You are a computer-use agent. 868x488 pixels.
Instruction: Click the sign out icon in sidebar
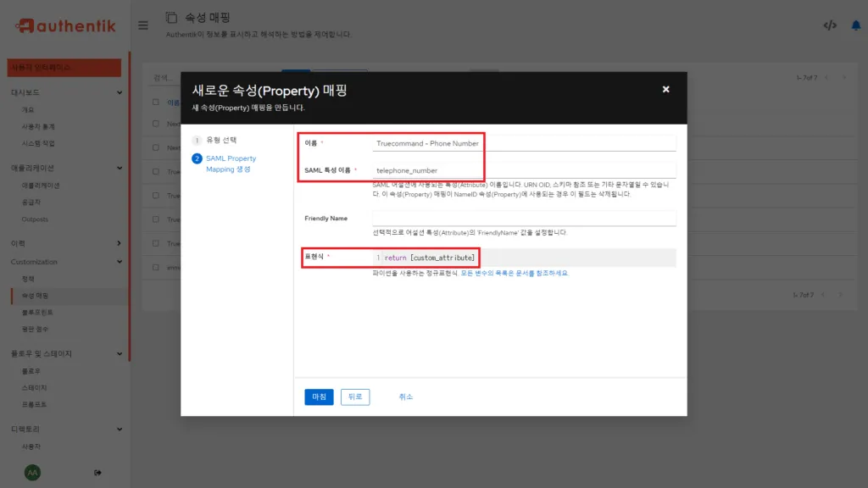coord(99,473)
